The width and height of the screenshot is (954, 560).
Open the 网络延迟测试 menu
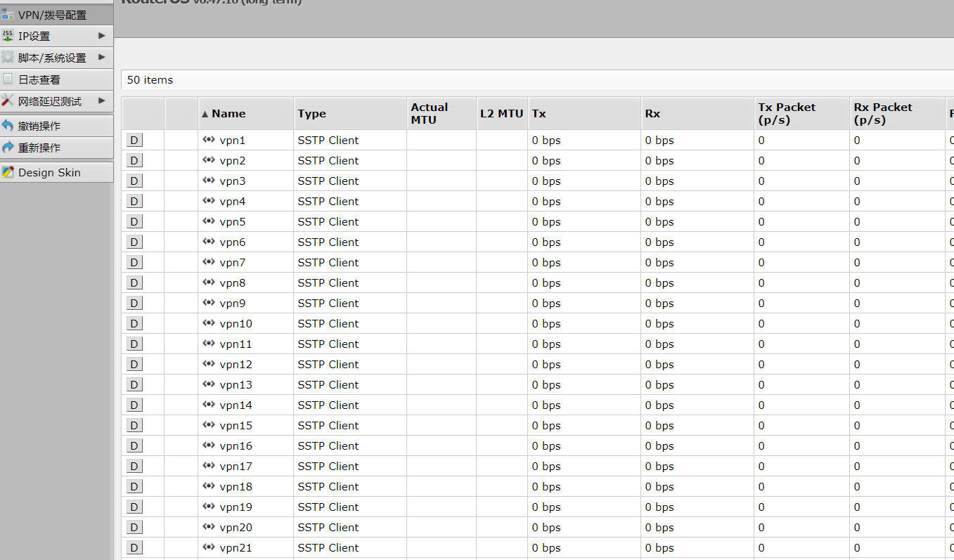pos(56,101)
